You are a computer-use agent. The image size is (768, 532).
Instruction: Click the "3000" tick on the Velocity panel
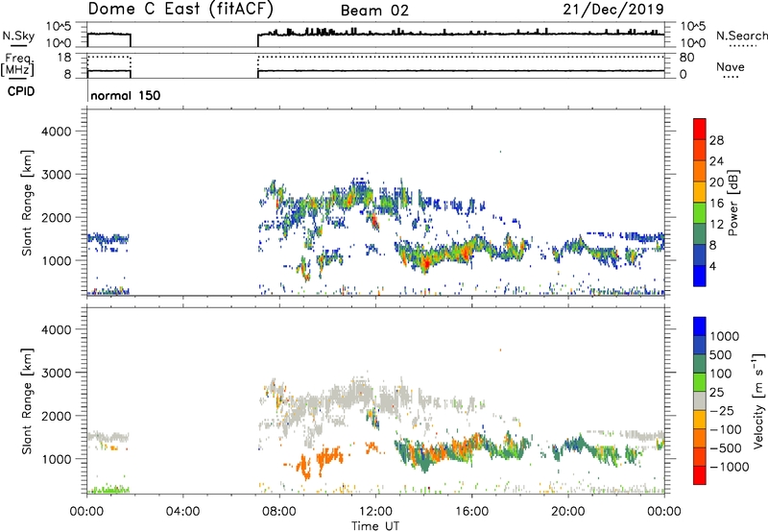click(x=56, y=373)
